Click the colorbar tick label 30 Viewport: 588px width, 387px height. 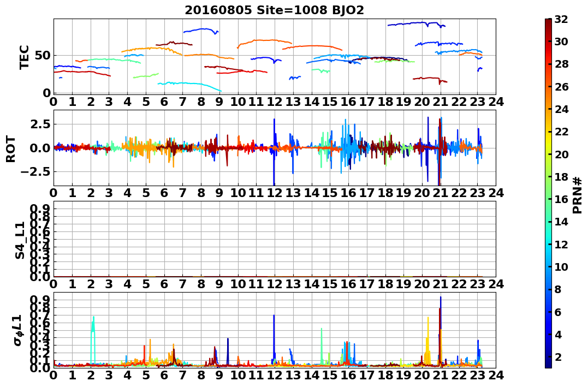(x=561, y=41)
